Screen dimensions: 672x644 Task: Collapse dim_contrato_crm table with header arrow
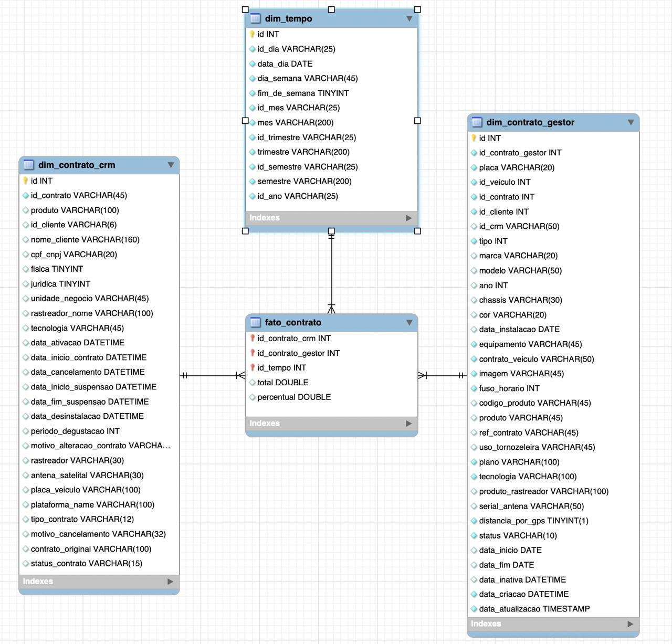coord(171,165)
